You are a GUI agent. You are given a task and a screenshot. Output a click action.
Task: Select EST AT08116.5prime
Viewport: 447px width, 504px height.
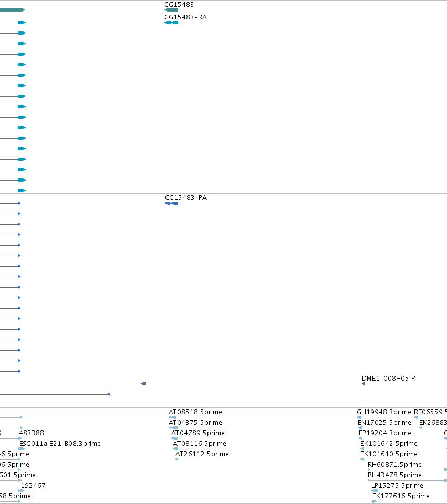(x=200, y=443)
